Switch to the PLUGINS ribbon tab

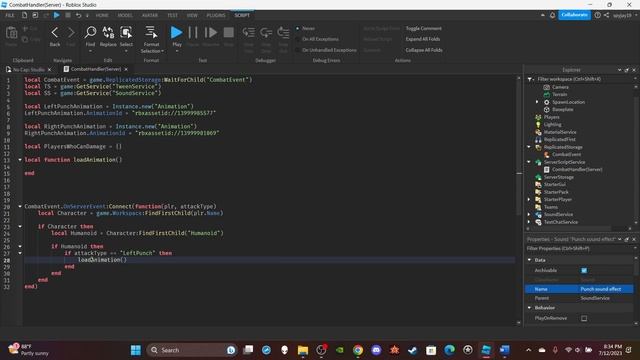click(216, 15)
